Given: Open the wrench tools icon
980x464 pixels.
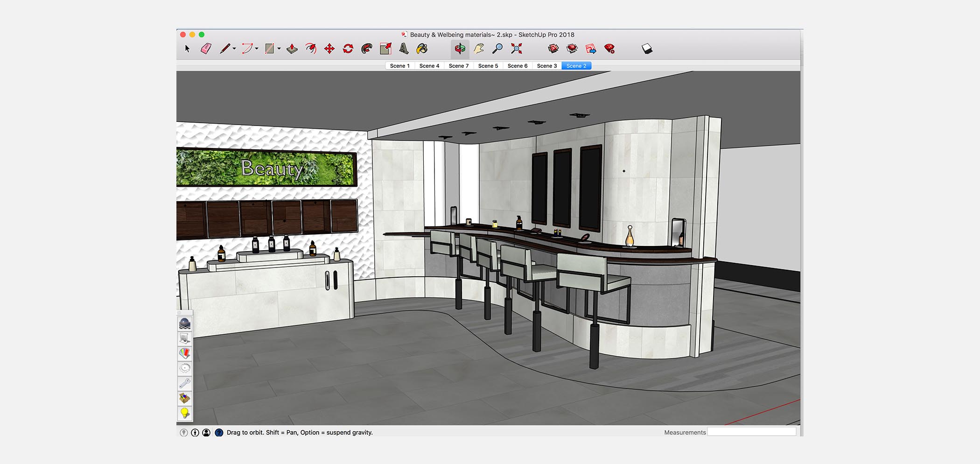Looking at the screenshot, I should pyautogui.click(x=185, y=383).
